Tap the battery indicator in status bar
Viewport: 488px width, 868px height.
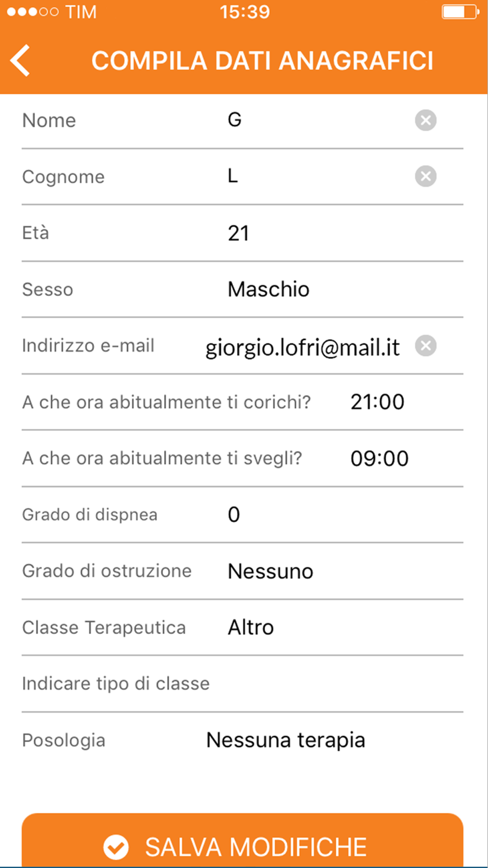click(x=460, y=12)
